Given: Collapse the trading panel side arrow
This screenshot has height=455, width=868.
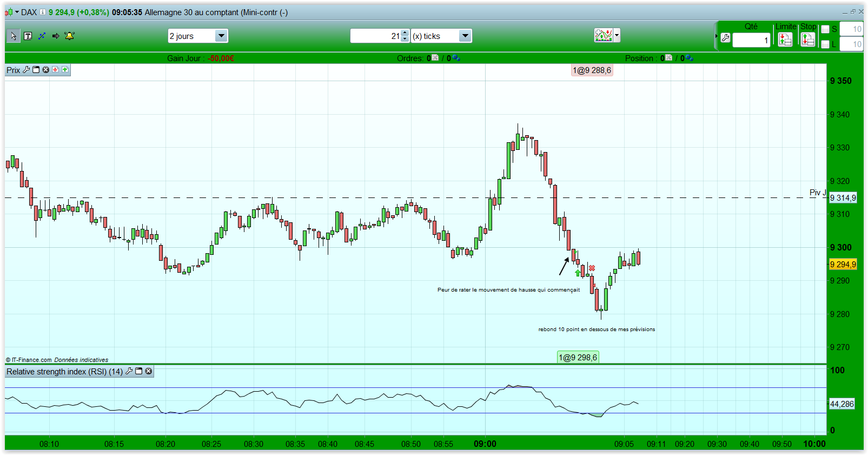Looking at the screenshot, I should [x=717, y=36].
